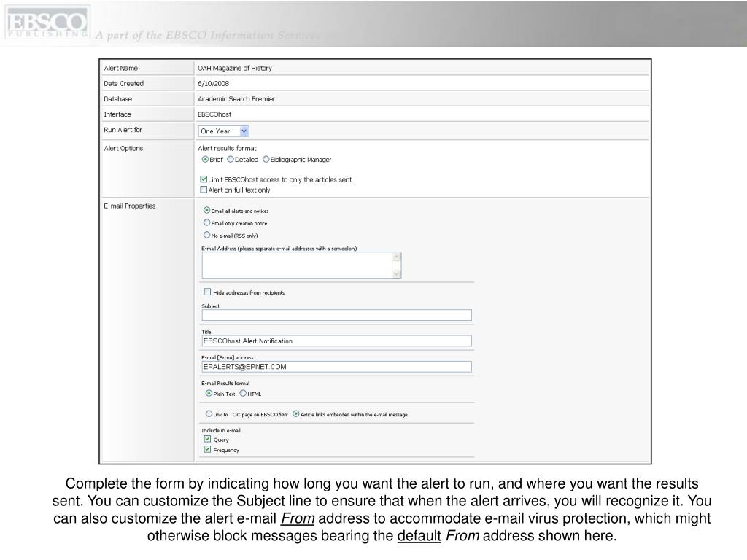Uncheck Limit EBSCOhost access to articles sent
The image size is (747, 560).
(204, 179)
